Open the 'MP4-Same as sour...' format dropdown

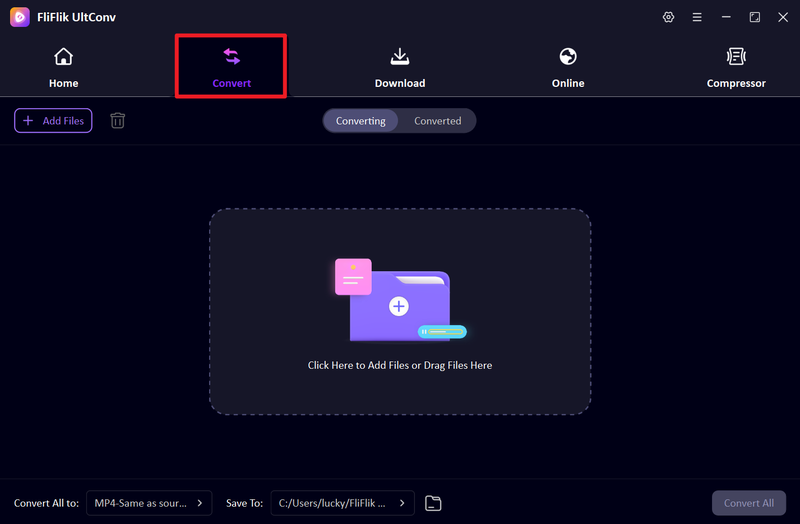(x=149, y=503)
